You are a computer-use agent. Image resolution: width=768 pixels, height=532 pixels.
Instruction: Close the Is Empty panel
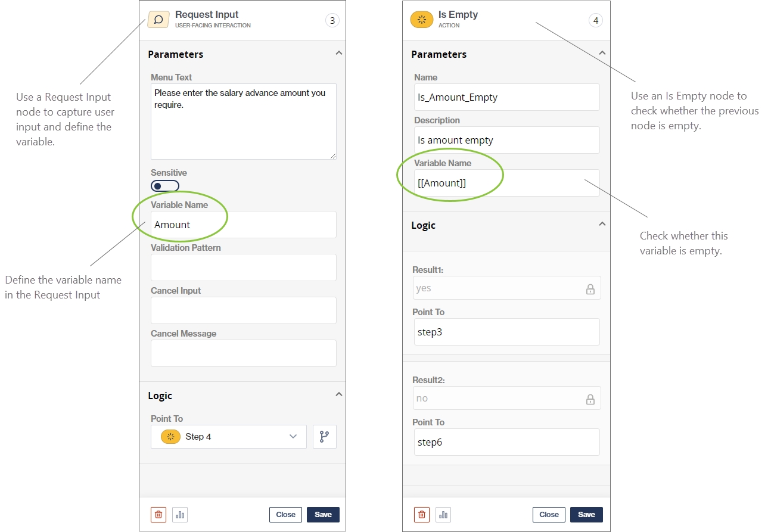[x=549, y=515]
